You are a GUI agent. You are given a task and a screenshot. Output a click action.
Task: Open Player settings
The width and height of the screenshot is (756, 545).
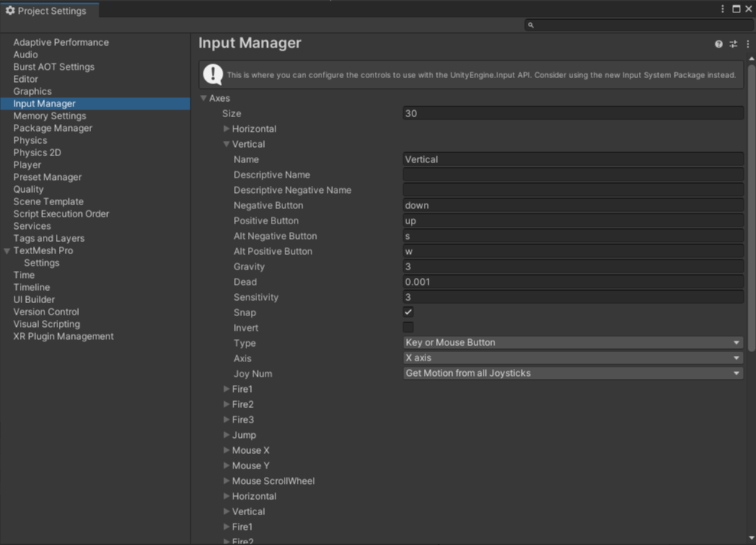tap(27, 165)
